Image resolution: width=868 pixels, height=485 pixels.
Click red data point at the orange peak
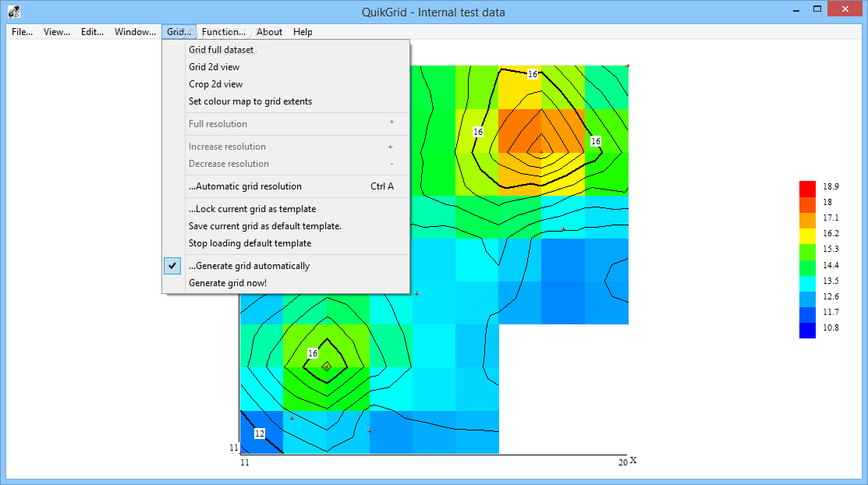pos(540,152)
